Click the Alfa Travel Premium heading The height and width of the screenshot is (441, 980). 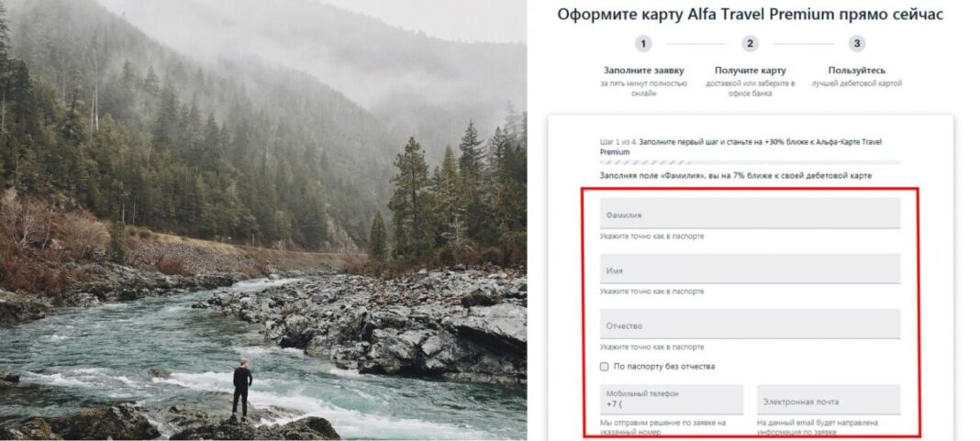750,15
